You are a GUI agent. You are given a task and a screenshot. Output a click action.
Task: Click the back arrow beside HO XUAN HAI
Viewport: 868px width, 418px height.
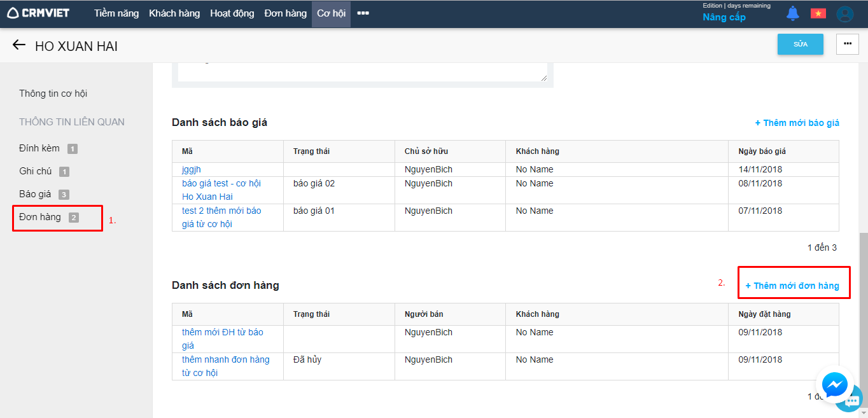tap(19, 45)
